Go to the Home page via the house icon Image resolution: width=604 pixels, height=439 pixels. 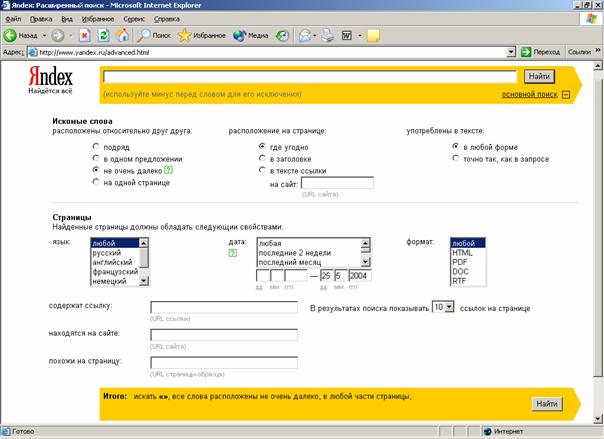click(x=122, y=35)
